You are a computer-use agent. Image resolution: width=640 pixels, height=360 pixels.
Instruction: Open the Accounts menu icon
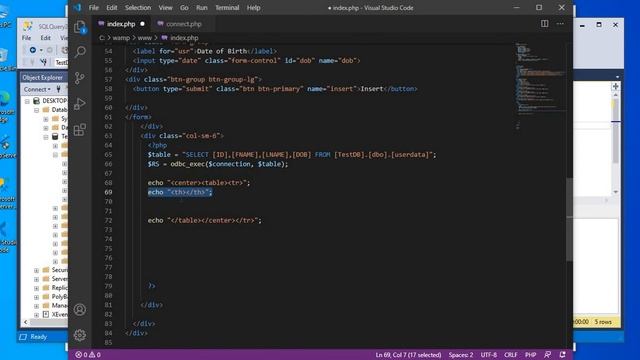(x=80, y=309)
